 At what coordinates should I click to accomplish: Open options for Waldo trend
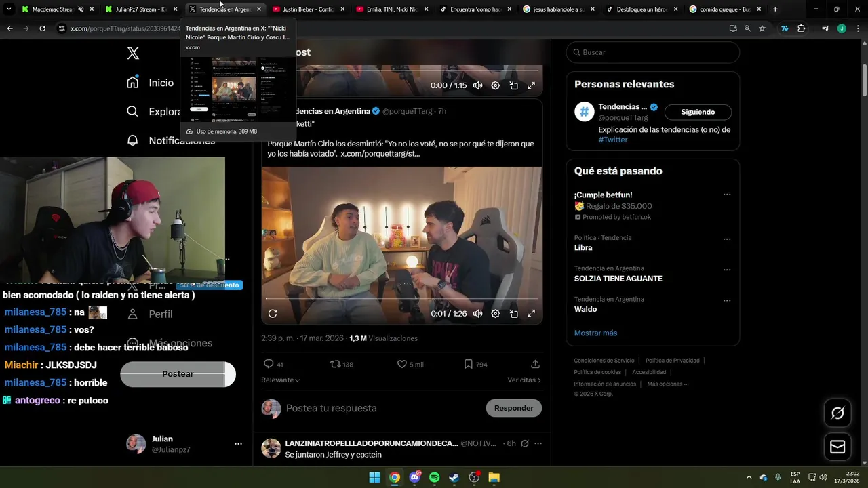pyautogui.click(x=727, y=300)
